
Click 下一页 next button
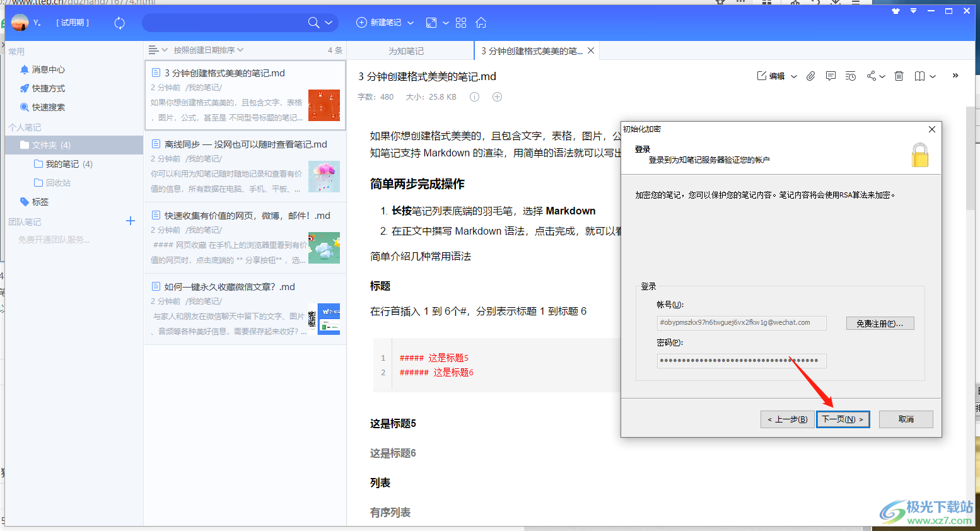[x=843, y=419]
